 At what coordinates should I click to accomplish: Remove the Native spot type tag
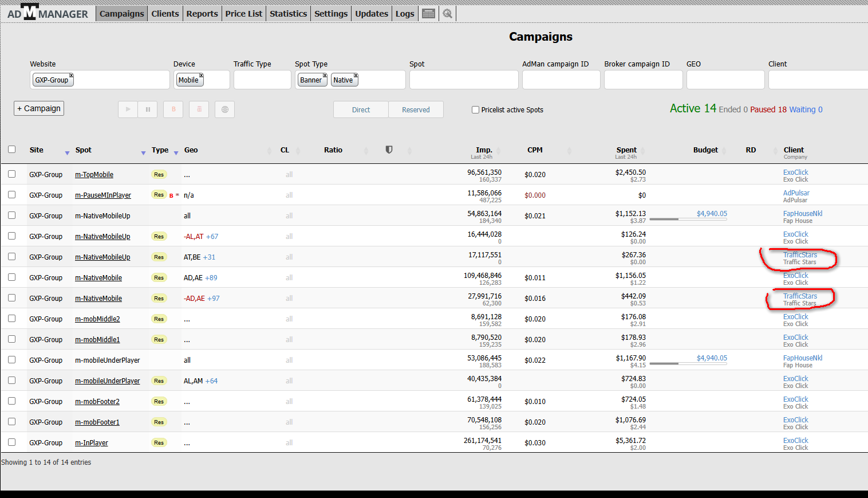tap(356, 76)
